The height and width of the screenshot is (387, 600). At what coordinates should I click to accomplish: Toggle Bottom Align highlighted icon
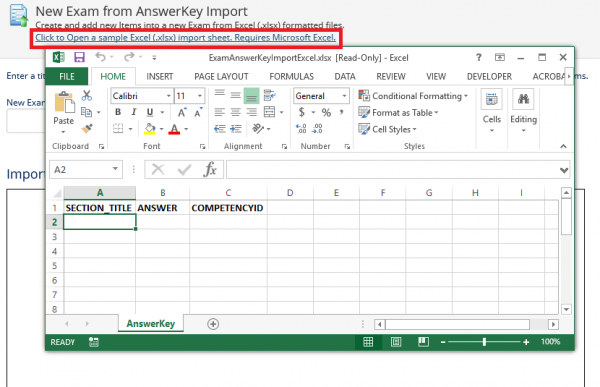coord(251,96)
